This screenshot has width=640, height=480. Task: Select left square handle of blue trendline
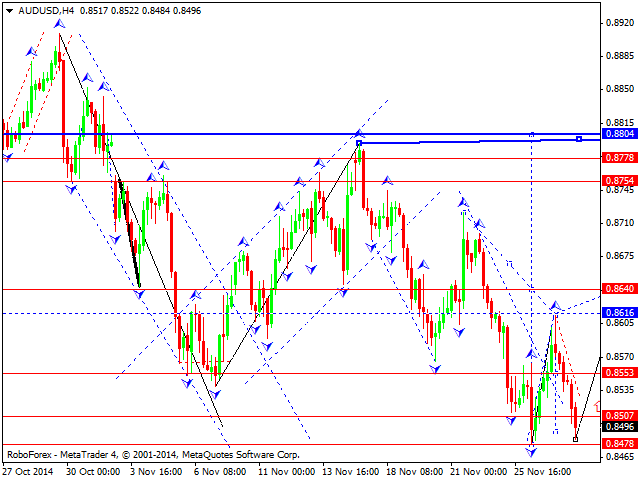[359, 144]
